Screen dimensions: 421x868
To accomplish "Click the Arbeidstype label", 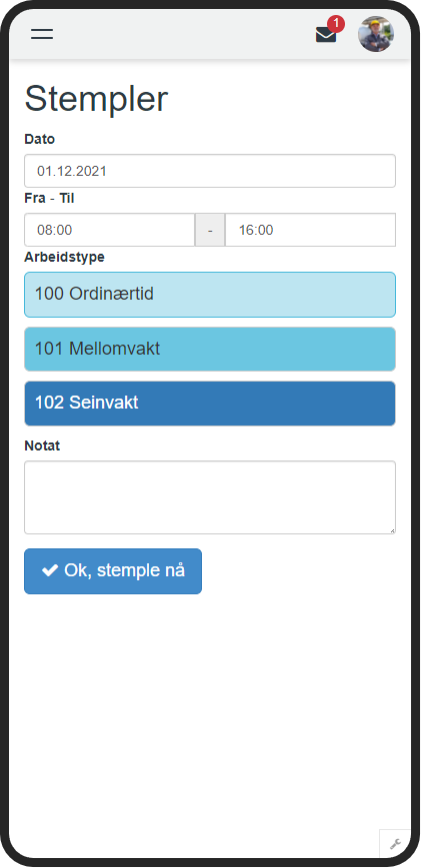I will (64, 258).
